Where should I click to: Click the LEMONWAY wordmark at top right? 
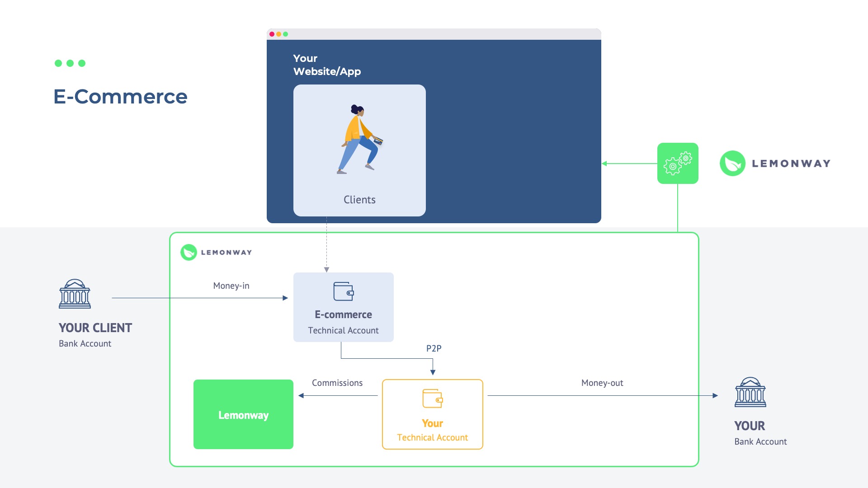click(x=791, y=164)
